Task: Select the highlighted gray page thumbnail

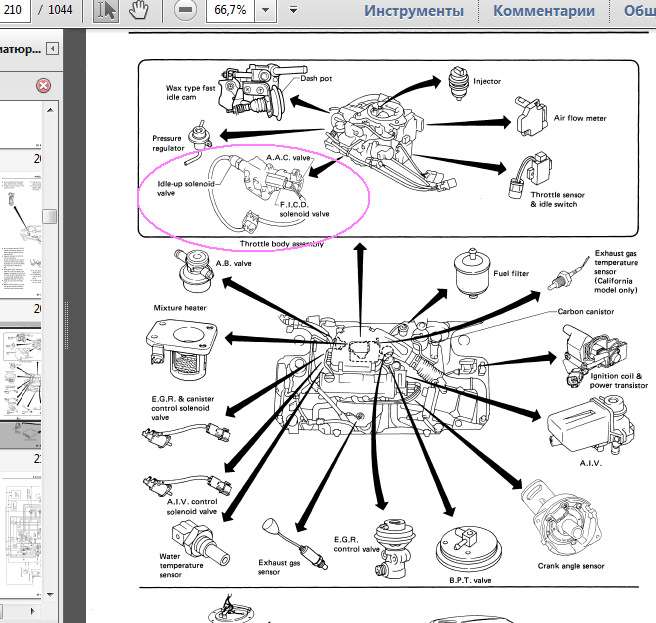Action: [x=21, y=435]
